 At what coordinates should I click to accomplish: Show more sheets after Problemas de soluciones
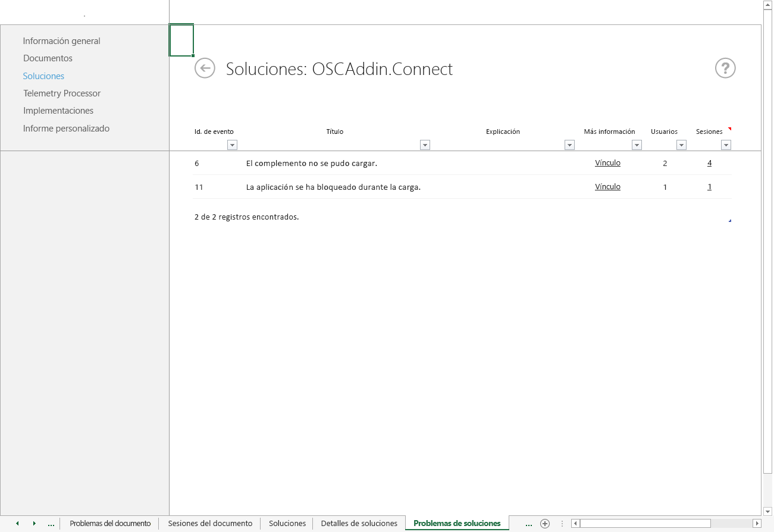(529, 524)
